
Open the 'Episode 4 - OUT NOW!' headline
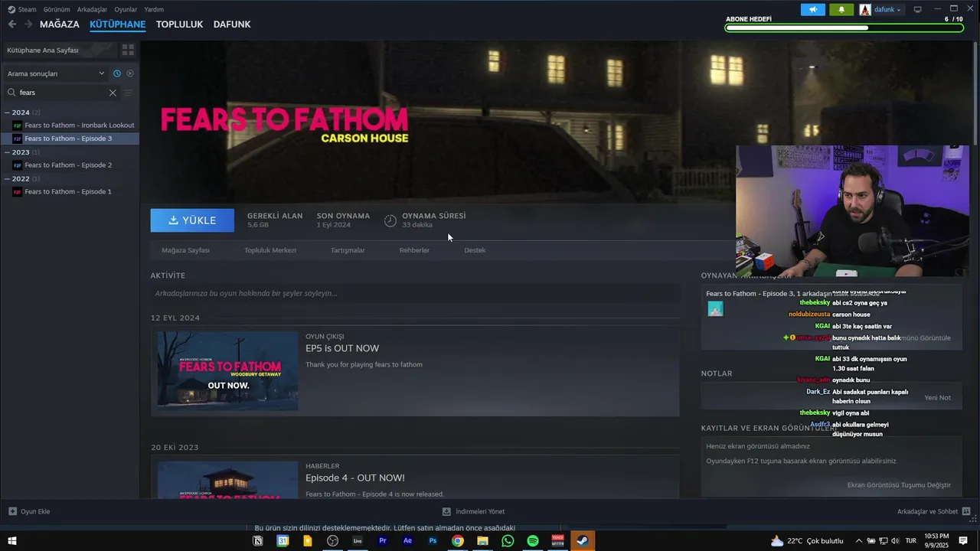point(355,478)
